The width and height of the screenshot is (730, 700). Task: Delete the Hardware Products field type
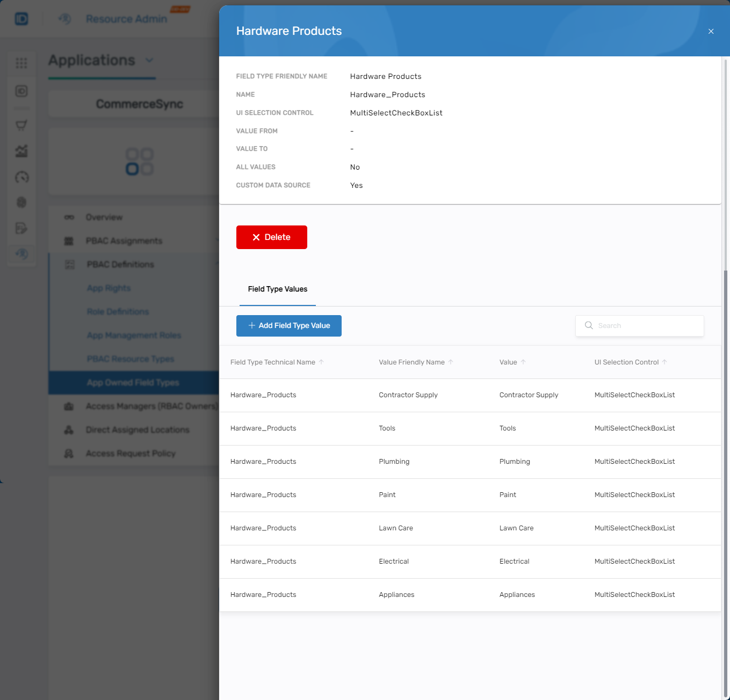[271, 237]
